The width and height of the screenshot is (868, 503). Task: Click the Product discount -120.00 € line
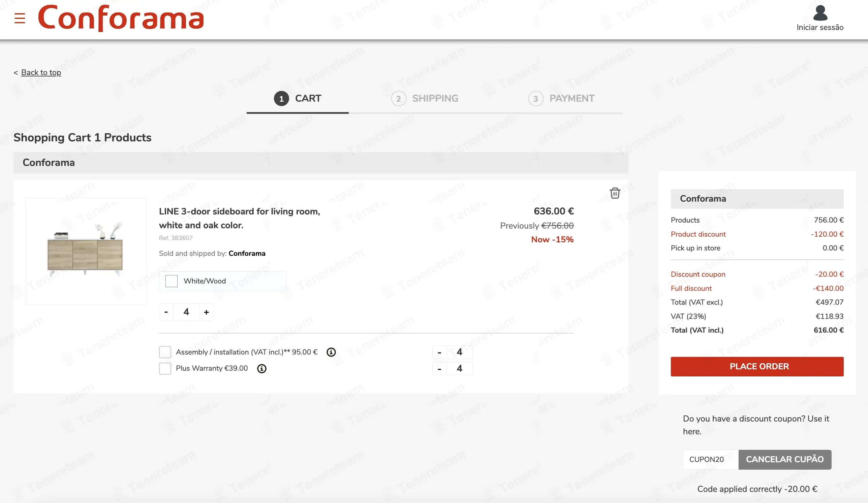click(757, 234)
